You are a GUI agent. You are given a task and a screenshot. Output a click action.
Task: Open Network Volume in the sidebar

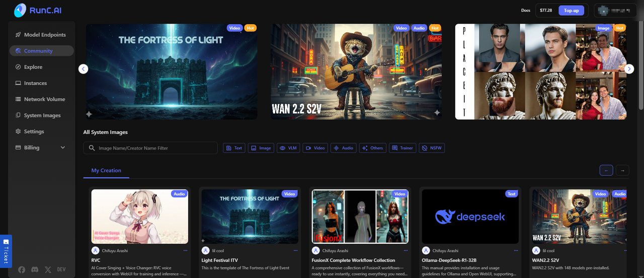44,99
